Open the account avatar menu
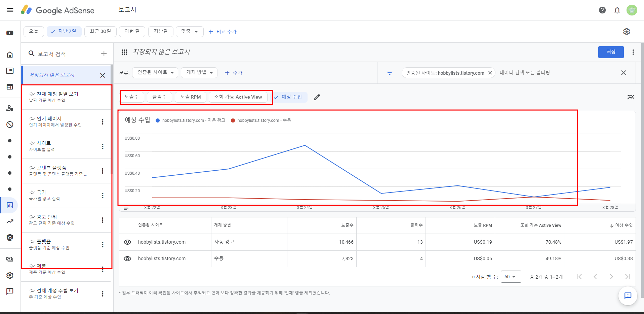The image size is (644, 314). (632, 10)
